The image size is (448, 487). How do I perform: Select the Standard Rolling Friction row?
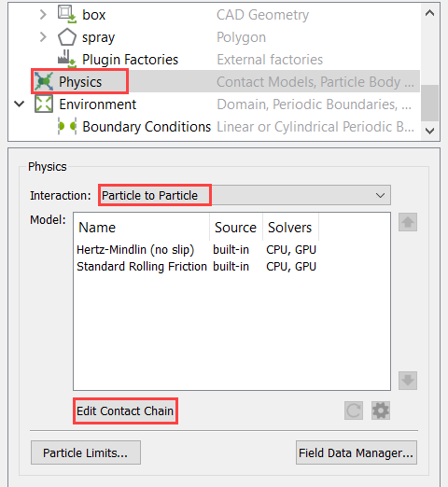pos(197,266)
